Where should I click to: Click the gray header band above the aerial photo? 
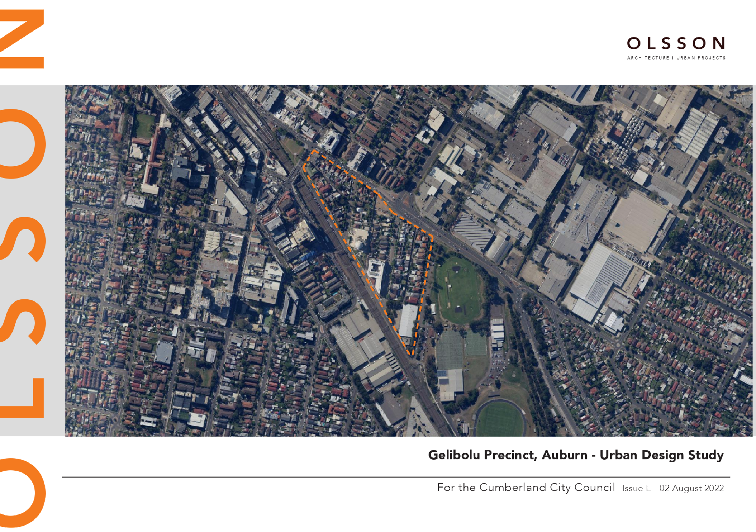tap(358, 43)
